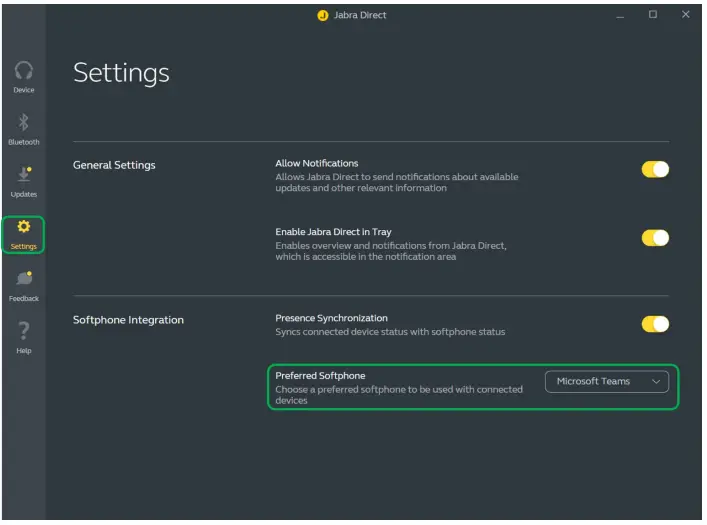
Task: Click the Settings label in sidebar
Action: [x=24, y=246]
